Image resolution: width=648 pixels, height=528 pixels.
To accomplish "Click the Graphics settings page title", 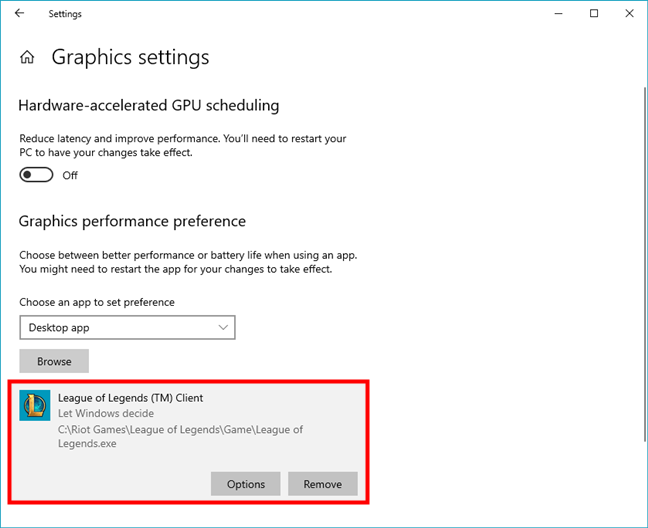I will pos(130,57).
